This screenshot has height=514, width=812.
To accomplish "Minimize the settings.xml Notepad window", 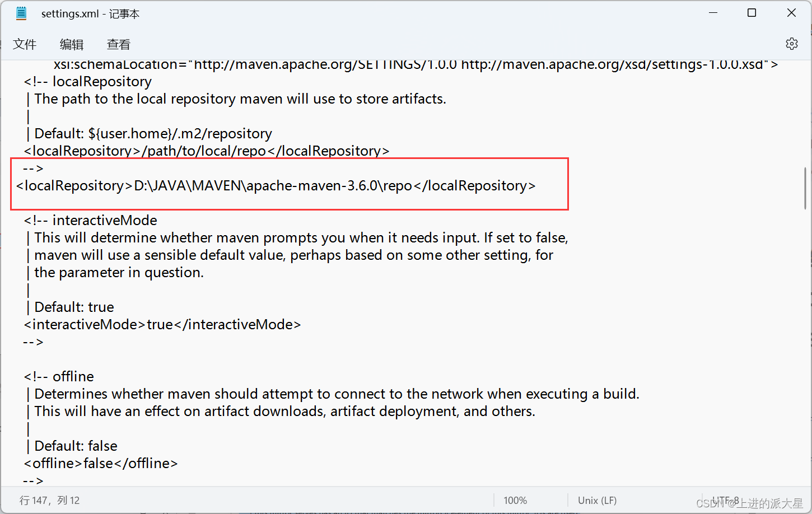I will (713, 13).
